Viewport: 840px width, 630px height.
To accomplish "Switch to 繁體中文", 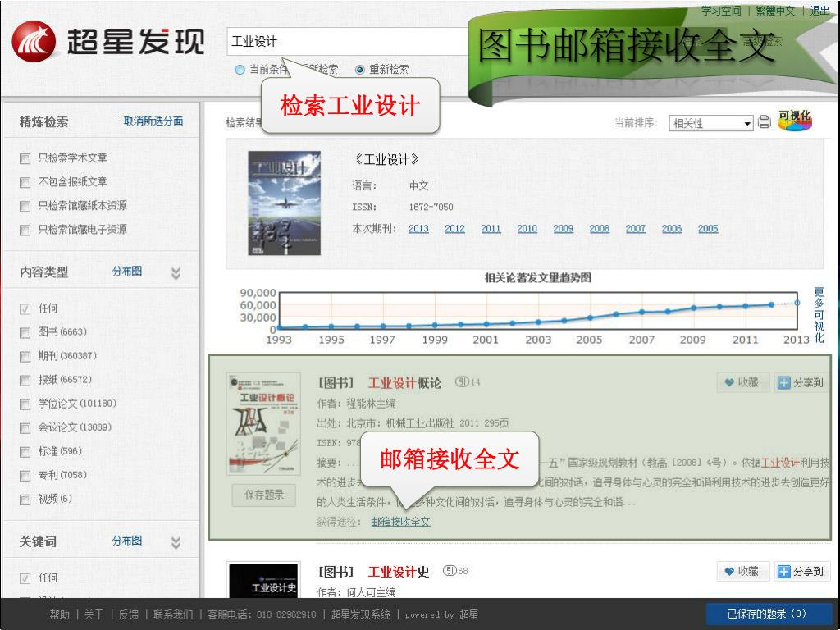I will pos(775,11).
